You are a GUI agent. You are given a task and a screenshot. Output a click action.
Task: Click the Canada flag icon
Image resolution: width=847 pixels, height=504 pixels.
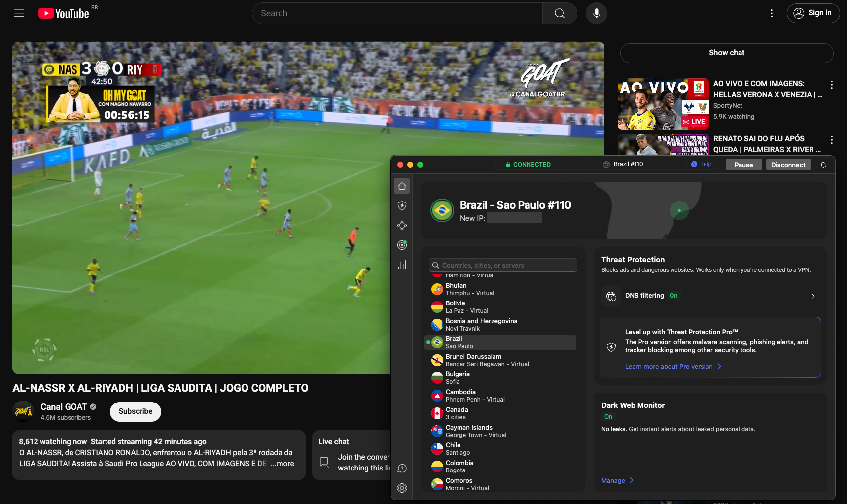[437, 413]
